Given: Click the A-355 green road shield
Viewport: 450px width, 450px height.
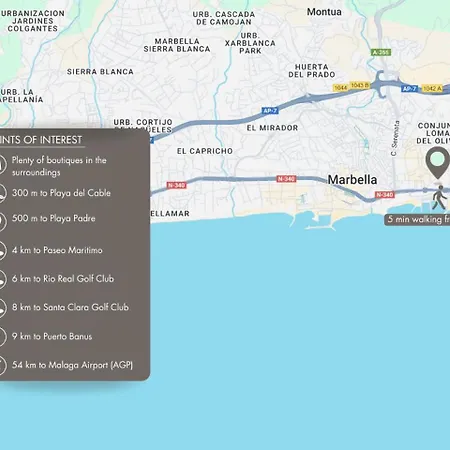Looking at the screenshot, I should [x=381, y=52].
